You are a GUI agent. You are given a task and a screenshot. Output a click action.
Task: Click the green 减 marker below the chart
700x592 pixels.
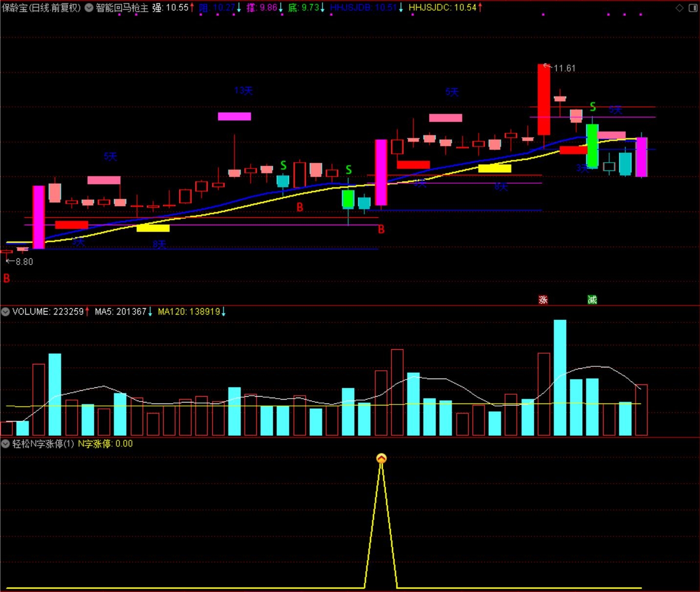click(592, 299)
